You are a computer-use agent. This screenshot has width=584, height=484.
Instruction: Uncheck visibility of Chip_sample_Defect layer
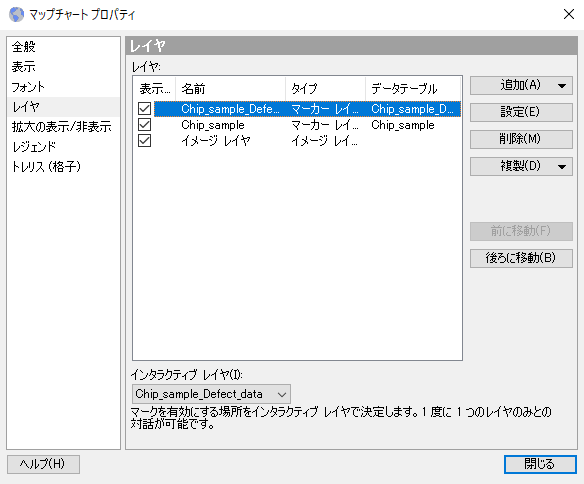(144, 109)
